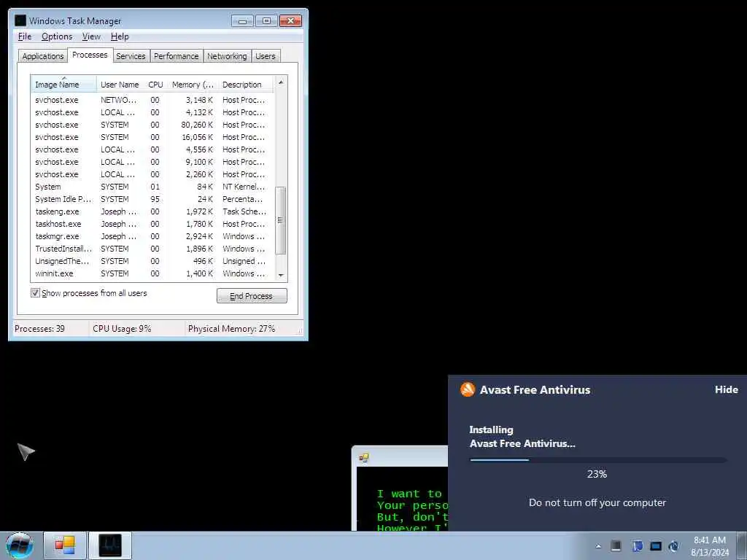The height and width of the screenshot is (560, 747).
Task: Maximize the Task Manager window
Action: [x=266, y=21]
